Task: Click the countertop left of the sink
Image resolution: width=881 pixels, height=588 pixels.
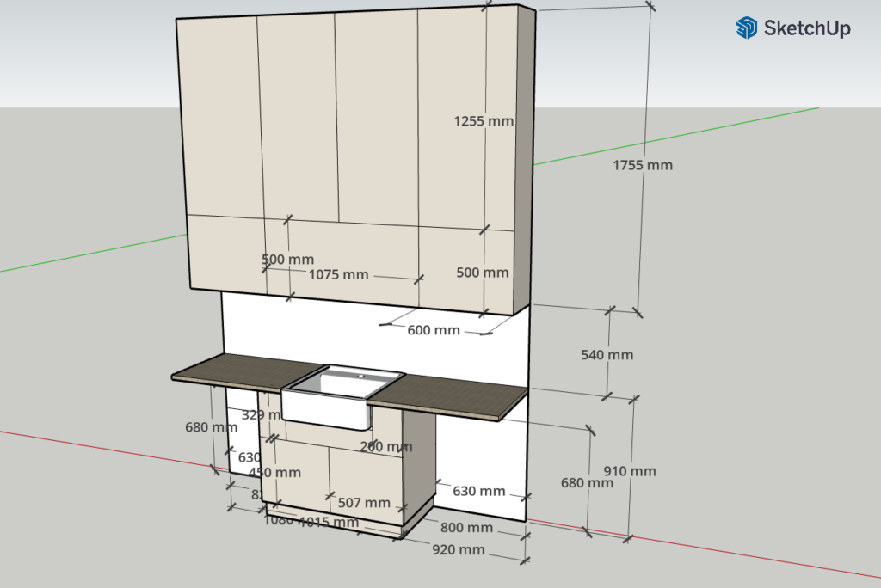Action: 232,369
